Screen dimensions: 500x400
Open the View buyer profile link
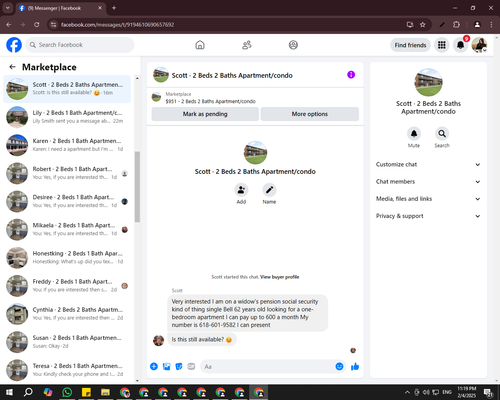point(279,277)
